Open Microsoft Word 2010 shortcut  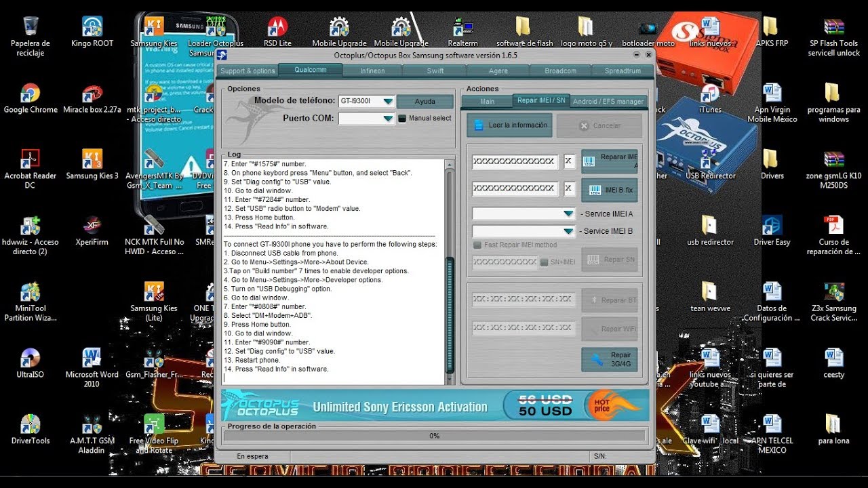click(x=92, y=368)
